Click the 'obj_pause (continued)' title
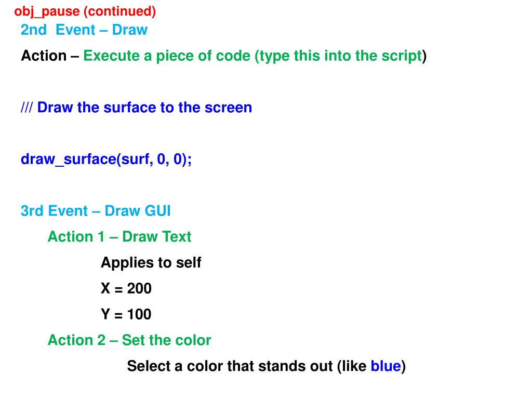Screen dimensions: 532x399 coord(85,11)
